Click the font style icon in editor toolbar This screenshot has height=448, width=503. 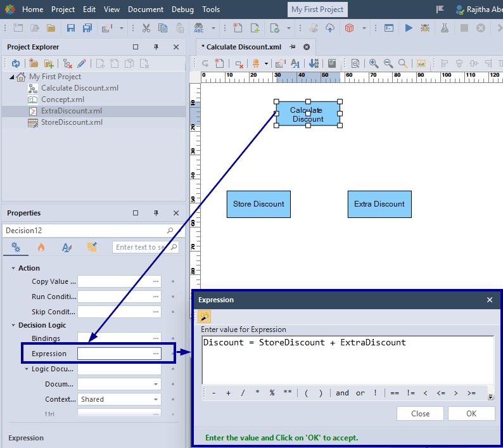point(295,63)
